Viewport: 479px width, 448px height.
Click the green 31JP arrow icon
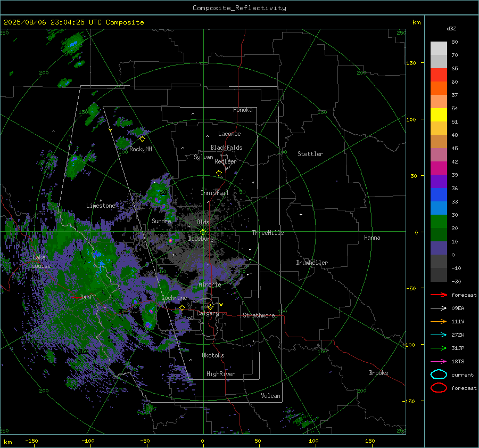[439, 348]
